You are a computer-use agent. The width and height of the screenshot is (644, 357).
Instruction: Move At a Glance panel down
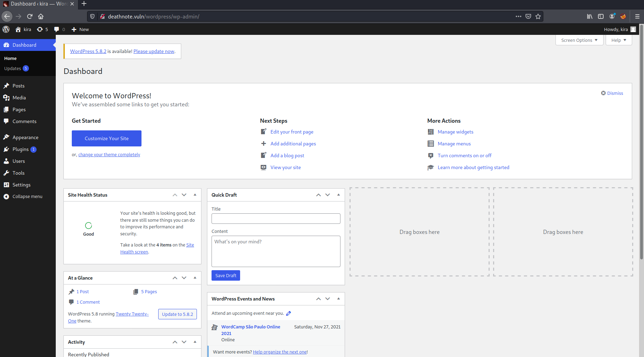pos(184,278)
